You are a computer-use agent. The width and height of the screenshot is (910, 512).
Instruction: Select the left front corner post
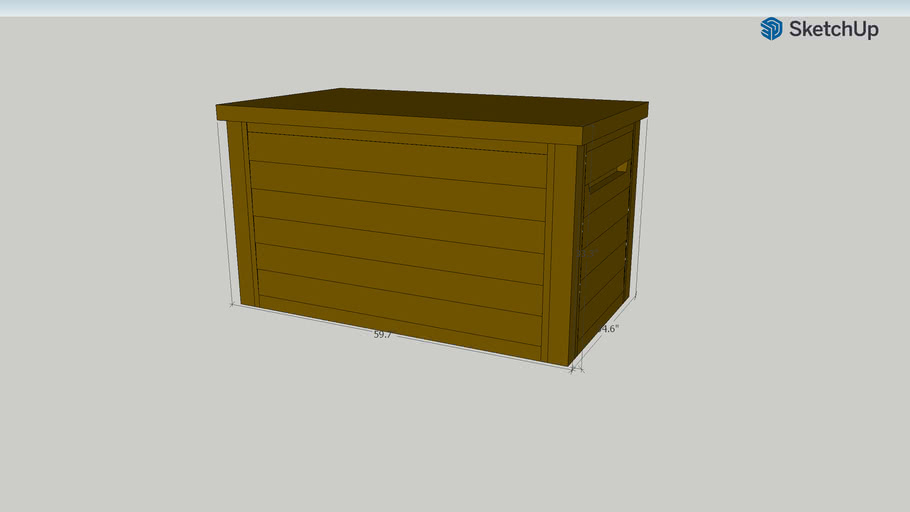coord(239,212)
